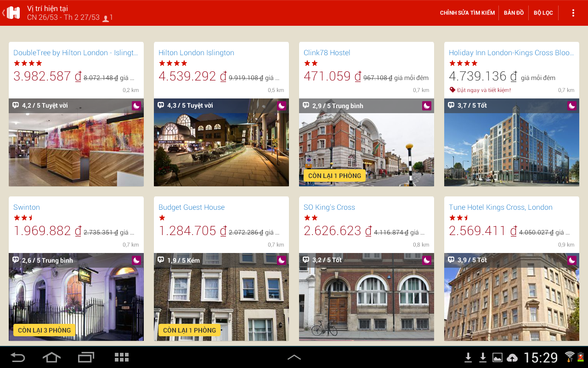The width and height of the screenshot is (588, 368).
Task: Tap 4,2 / 5 Tuyệt vời rating text
Action: (x=45, y=105)
